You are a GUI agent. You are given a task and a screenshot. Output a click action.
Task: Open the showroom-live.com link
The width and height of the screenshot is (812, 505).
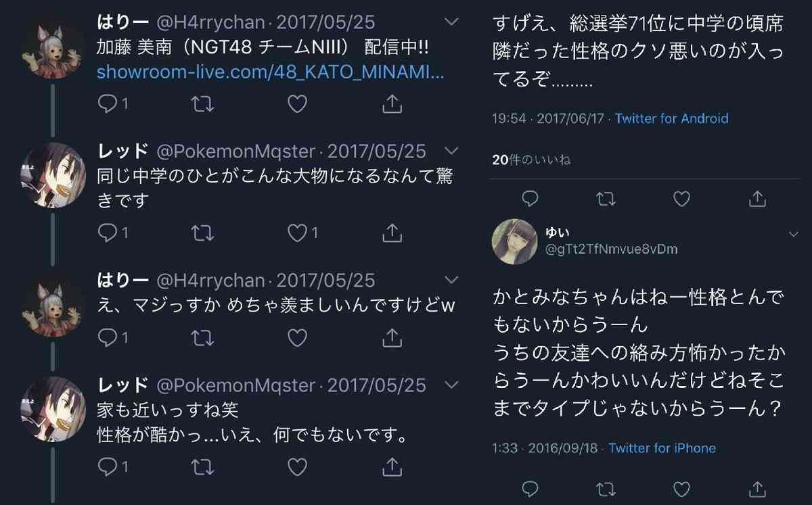[x=271, y=72]
